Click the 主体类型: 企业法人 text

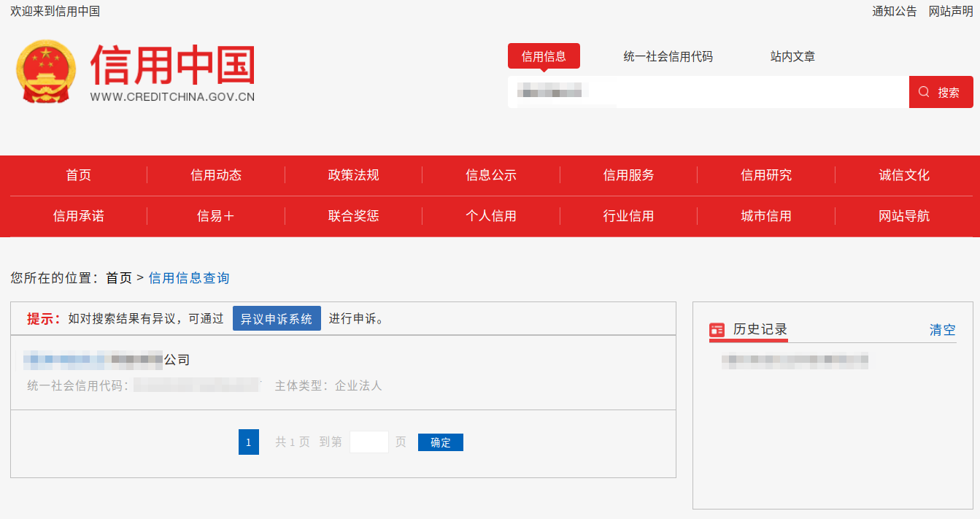coord(328,385)
